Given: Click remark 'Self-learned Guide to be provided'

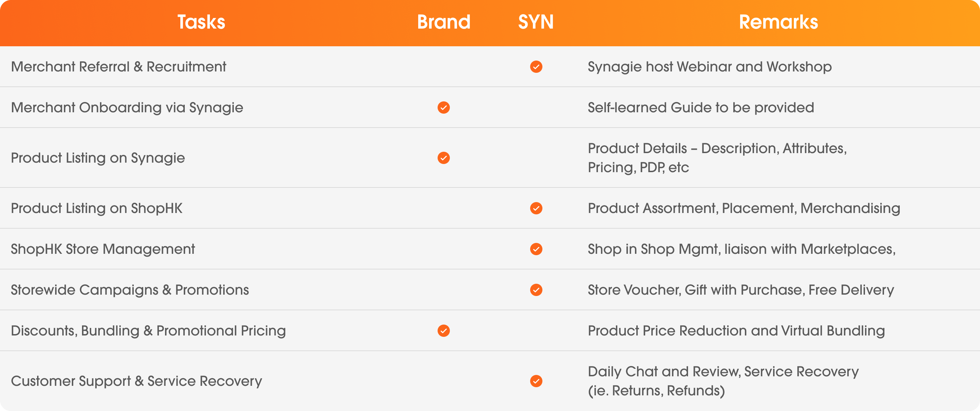Looking at the screenshot, I should (x=701, y=108).
